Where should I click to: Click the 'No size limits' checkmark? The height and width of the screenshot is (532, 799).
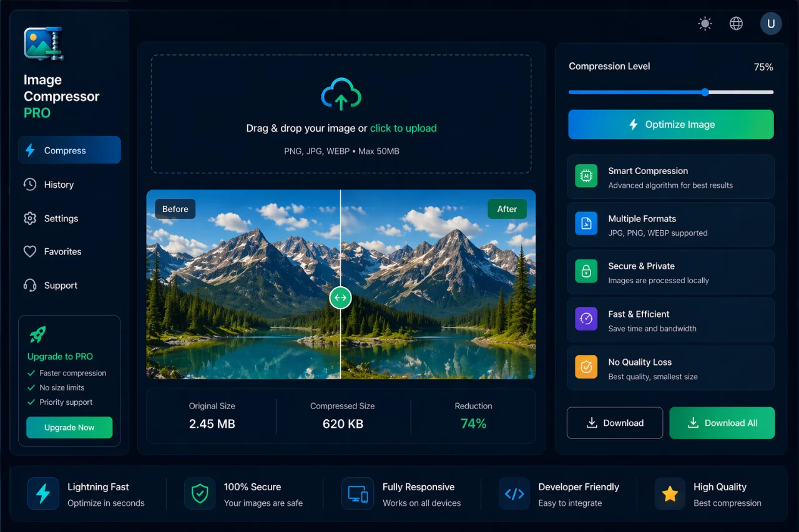[x=31, y=387]
